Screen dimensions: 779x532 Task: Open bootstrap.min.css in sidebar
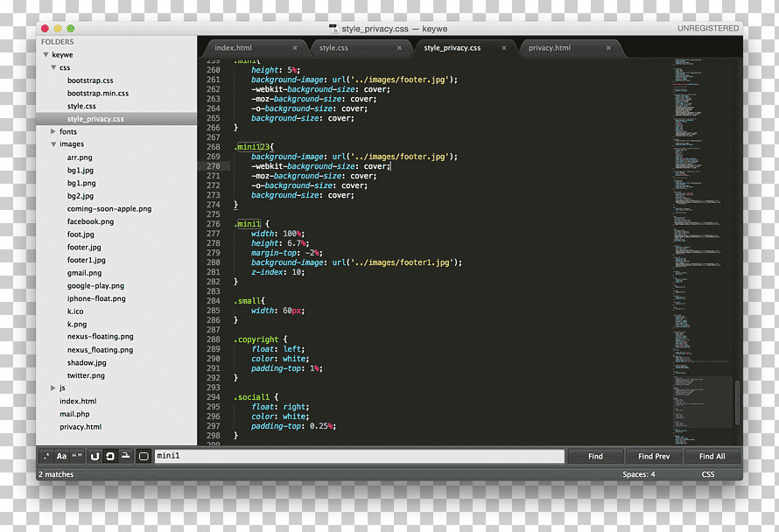point(98,94)
